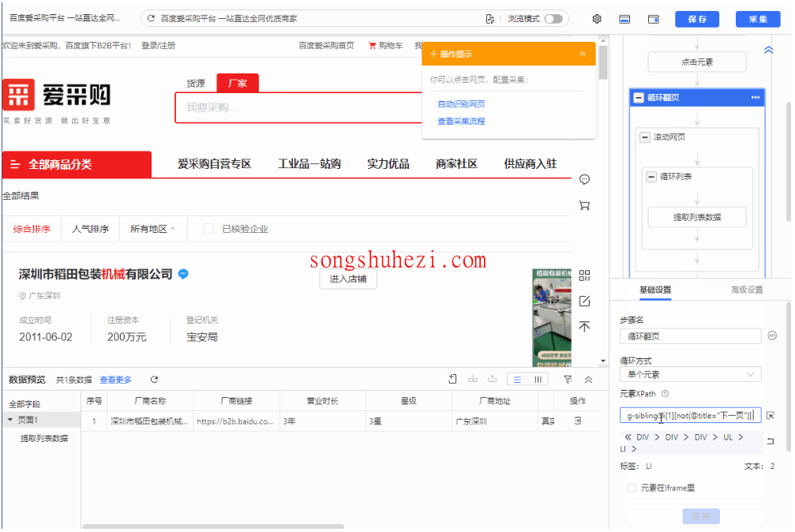
Task: Click the 自动识别网页 link
Action: coord(461,104)
